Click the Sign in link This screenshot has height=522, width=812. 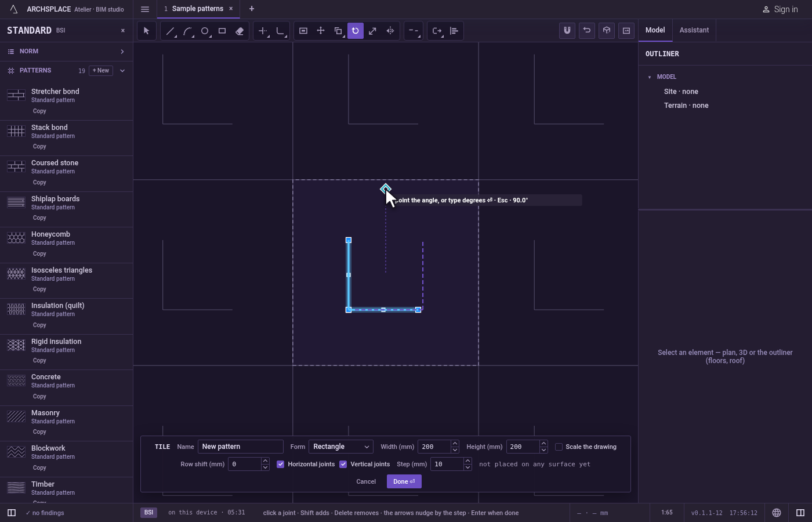(x=780, y=9)
